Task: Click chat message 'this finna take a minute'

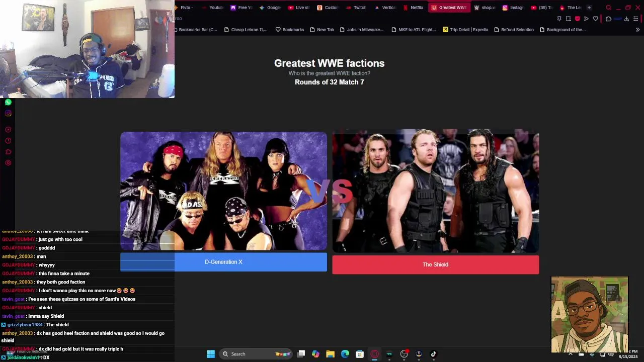Action: (x=64, y=274)
